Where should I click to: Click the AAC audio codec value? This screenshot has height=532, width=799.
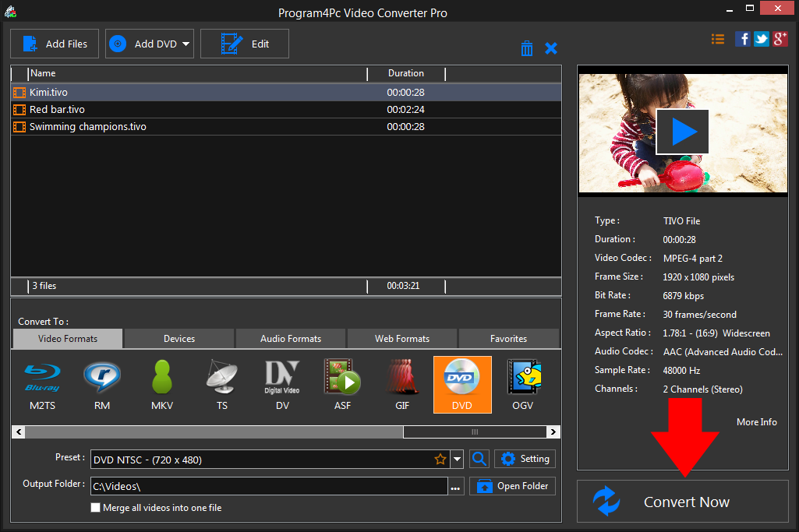723,352
